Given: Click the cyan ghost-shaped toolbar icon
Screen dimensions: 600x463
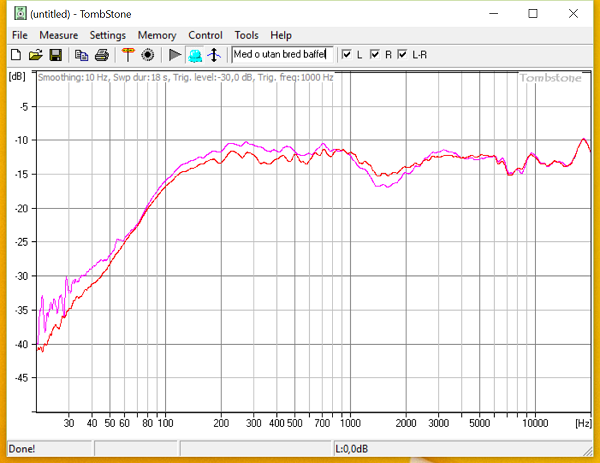Looking at the screenshot, I should coord(195,55).
